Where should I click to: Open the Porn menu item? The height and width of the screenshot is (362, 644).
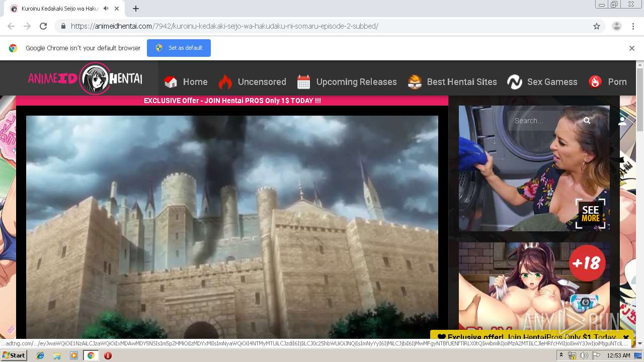[617, 82]
